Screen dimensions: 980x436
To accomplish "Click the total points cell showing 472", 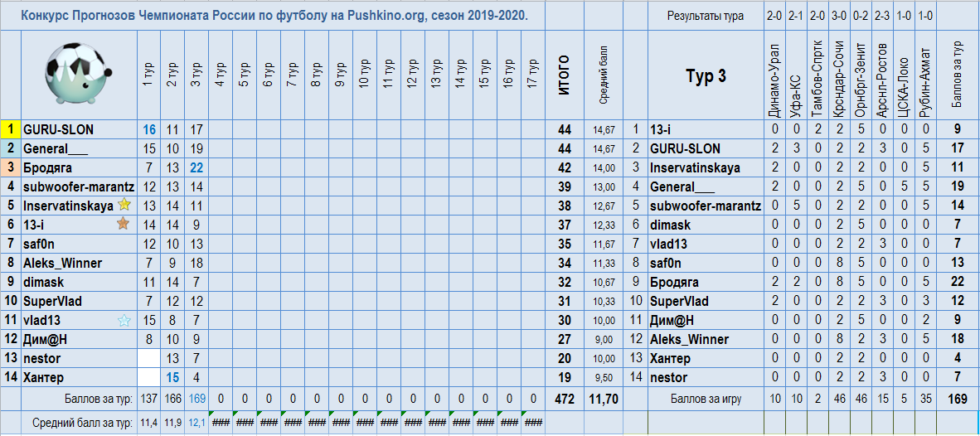I will pyautogui.click(x=564, y=399).
